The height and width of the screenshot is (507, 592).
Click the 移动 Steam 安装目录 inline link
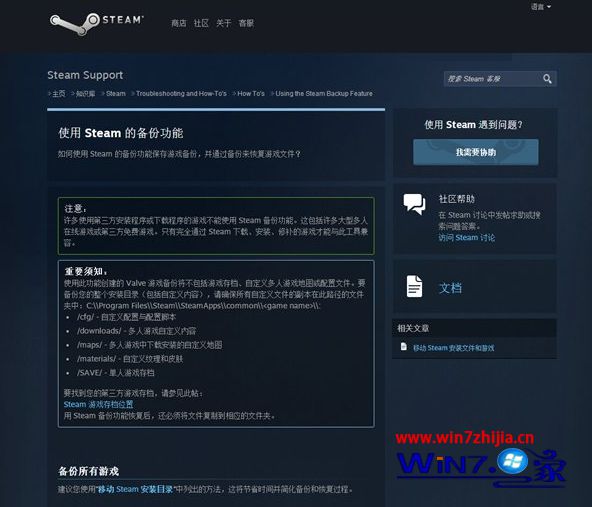(135, 489)
